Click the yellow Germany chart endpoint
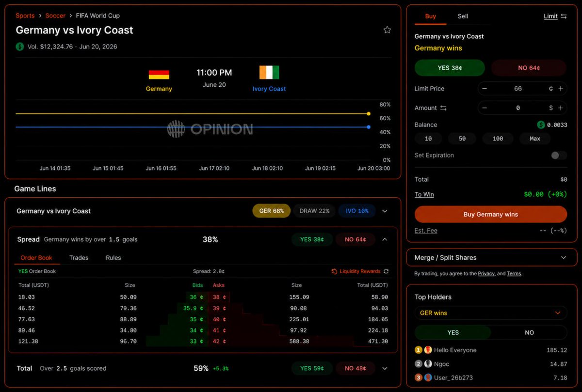This screenshot has width=582, height=392. [x=369, y=114]
